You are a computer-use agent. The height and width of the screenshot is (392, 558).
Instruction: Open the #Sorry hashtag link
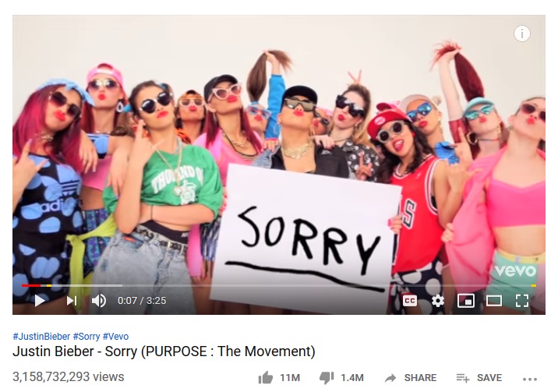click(x=87, y=336)
